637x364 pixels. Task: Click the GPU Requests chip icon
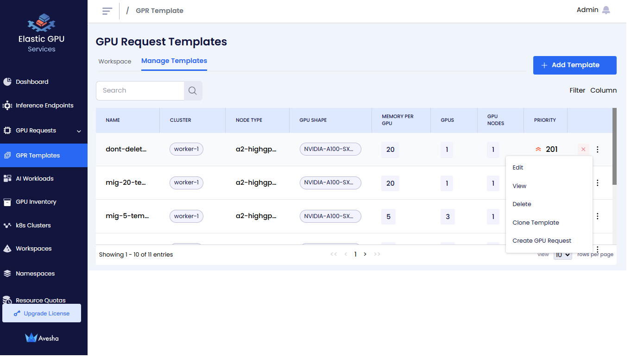(7, 131)
